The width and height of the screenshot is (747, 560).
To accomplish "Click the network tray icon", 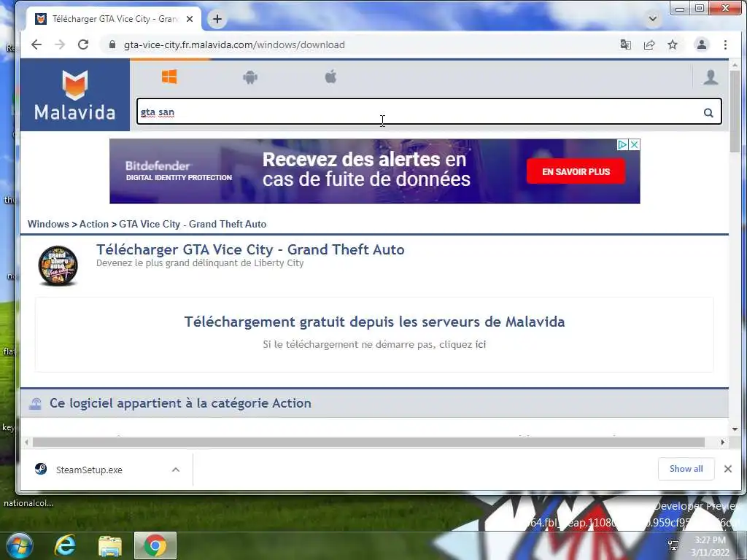I will tap(673, 545).
